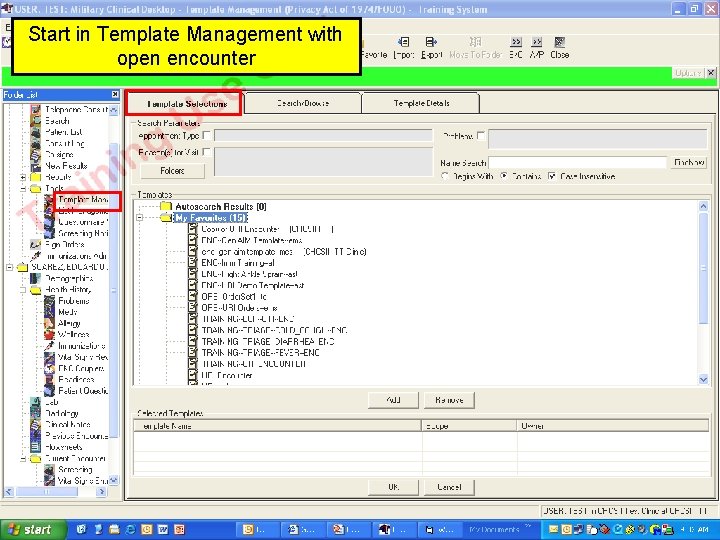The width and height of the screenshot is (720, 540).
Task: Select TRAINING-TRIAGE-DIARRHEA-ENC template
Action: tap(268, 342)
